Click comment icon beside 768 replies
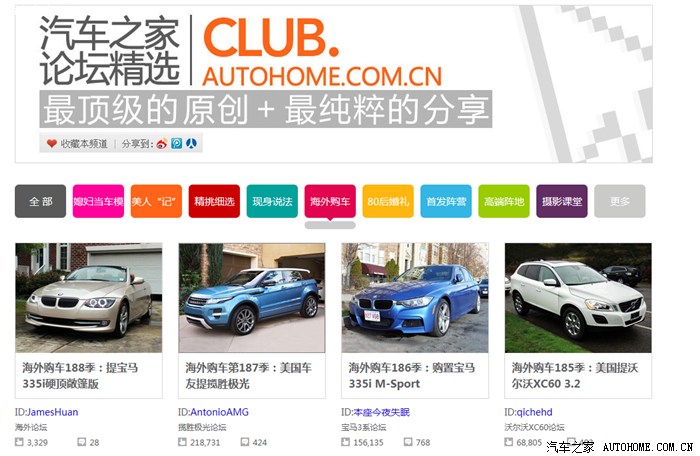 pos(408,442)
